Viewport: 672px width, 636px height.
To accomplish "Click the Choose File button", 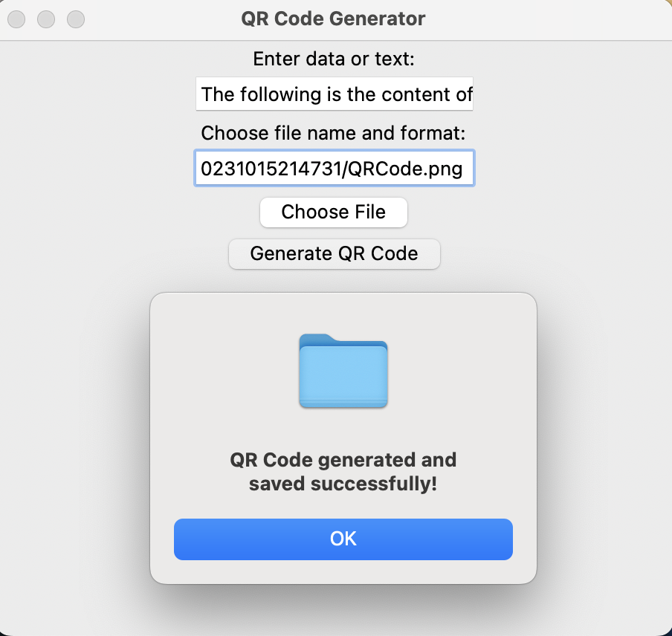I will tap(334, 212).
